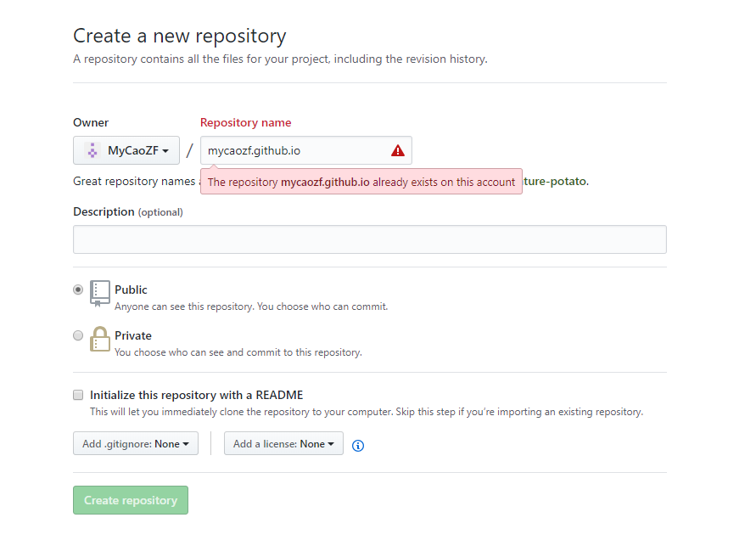Click the Owner label

[91, 122]
